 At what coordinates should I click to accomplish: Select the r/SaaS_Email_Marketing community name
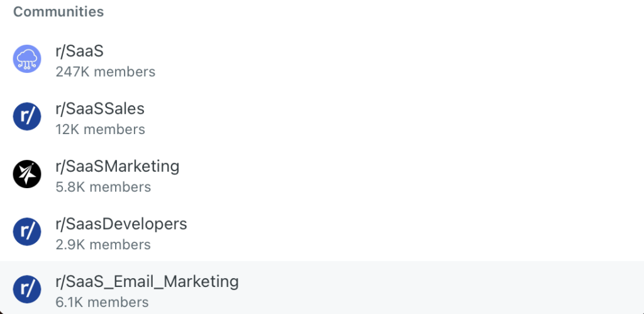pyautogui.click(x=147, y=281)
